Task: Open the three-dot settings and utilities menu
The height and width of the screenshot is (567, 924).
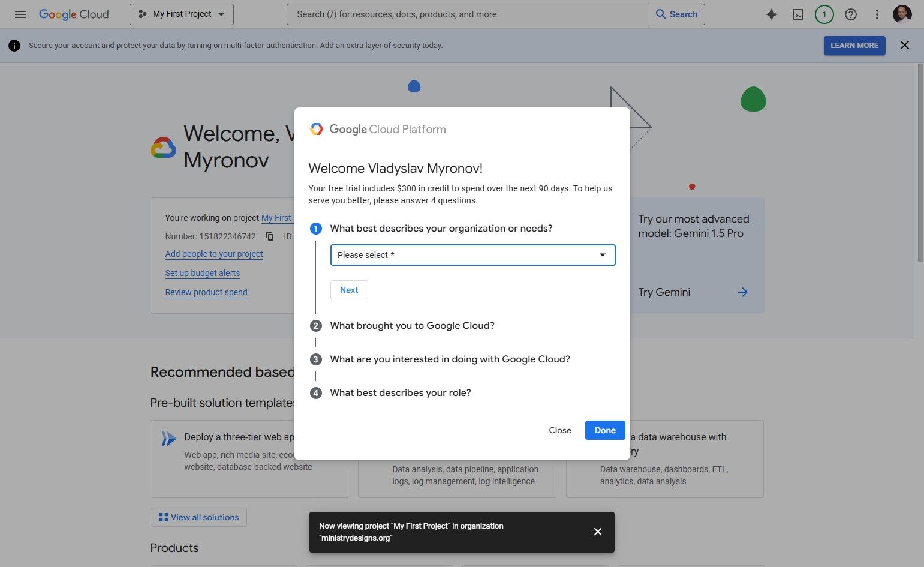Action: (877, 14)
